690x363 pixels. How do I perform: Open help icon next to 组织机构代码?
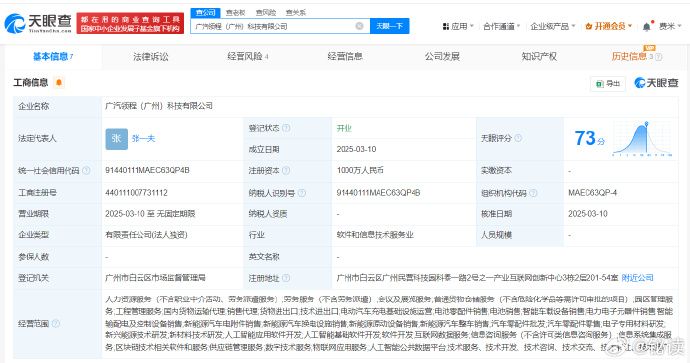click(x=533, y=193)
